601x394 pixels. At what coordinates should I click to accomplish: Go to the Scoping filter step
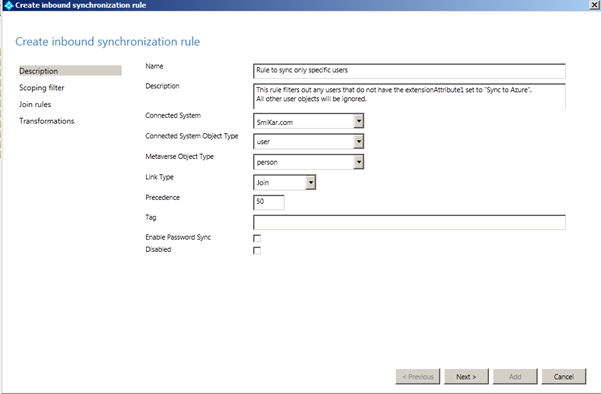point(42,88)
